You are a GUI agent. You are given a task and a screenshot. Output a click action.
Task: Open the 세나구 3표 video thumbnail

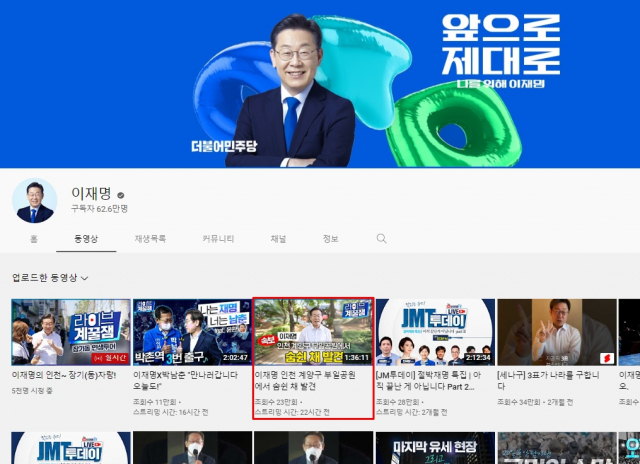(x=557, y=332)
